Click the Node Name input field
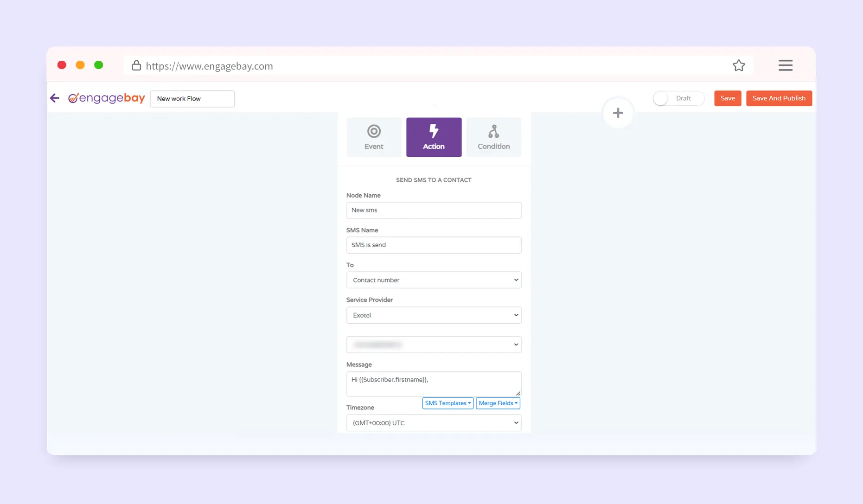The height and width of the screenshot is (504, 863). point(433,210)
